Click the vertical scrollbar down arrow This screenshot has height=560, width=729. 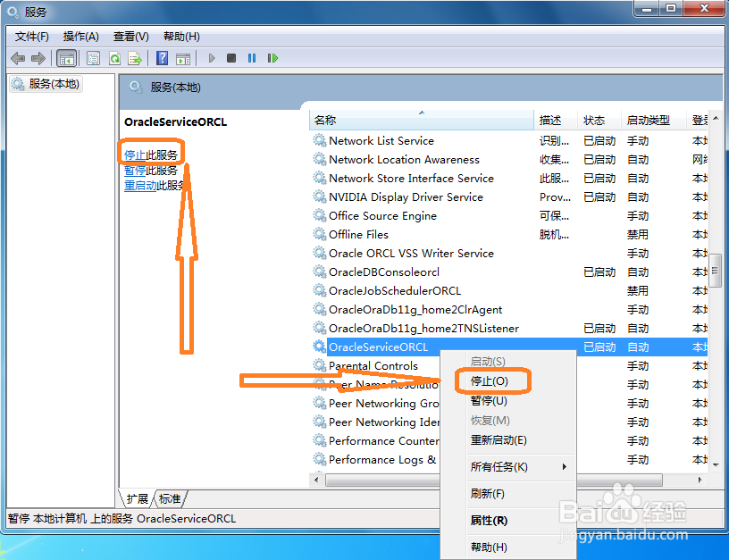[716, 464]
